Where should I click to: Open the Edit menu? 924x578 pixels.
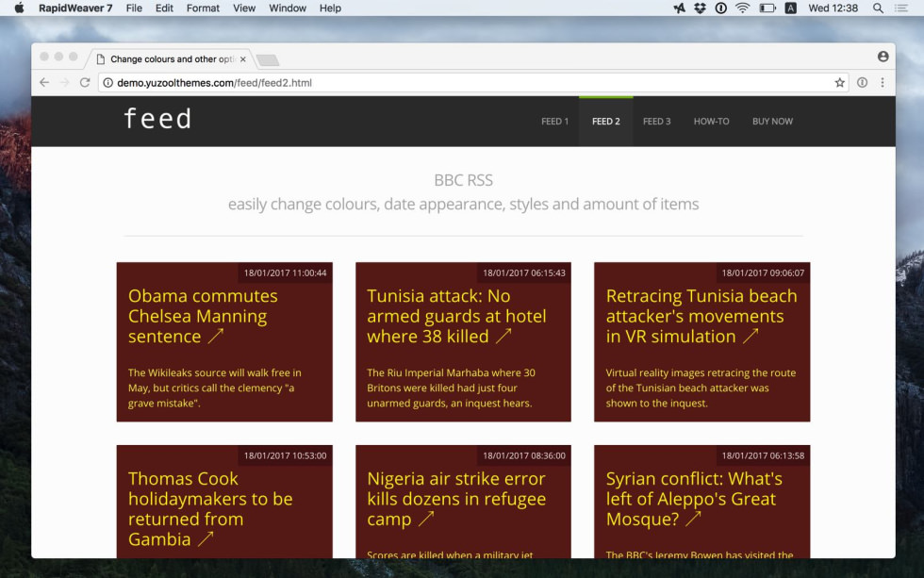(x=164, y=8)
